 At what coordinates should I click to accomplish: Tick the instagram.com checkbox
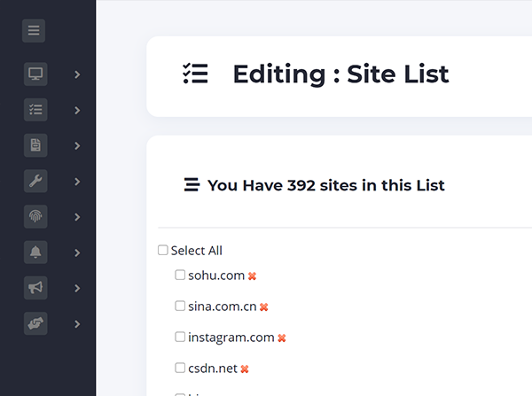click(x=180, y=338)
